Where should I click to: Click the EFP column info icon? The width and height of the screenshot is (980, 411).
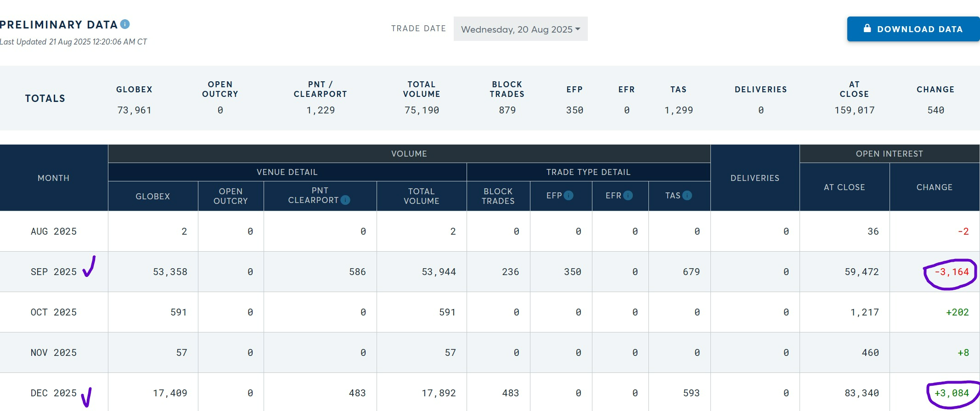click(569, 196)
